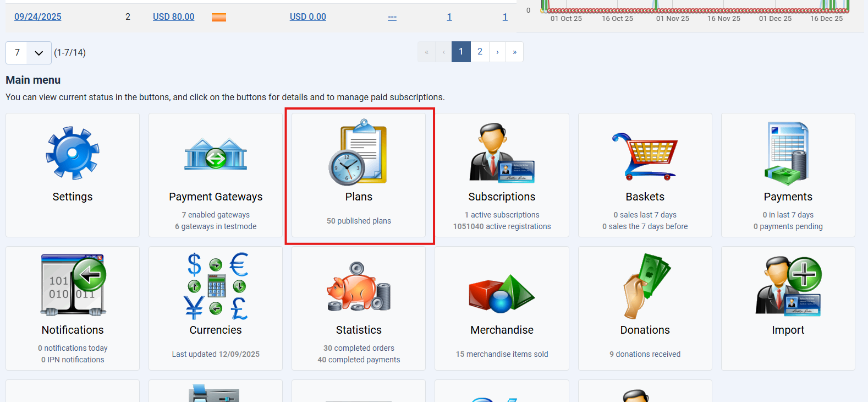Click the USD 80.00 amount link
The image size is (868, 402).
point(173,17)
